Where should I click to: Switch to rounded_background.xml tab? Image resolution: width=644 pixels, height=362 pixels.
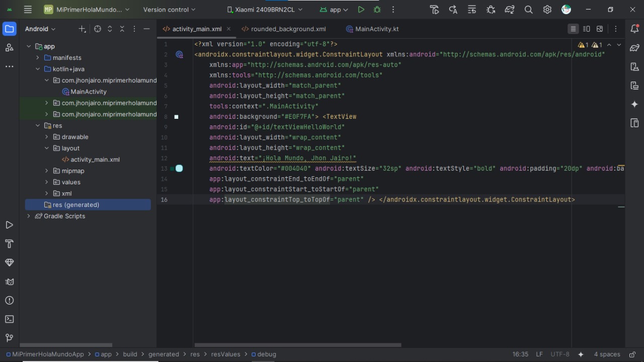[x=283, y=29]
